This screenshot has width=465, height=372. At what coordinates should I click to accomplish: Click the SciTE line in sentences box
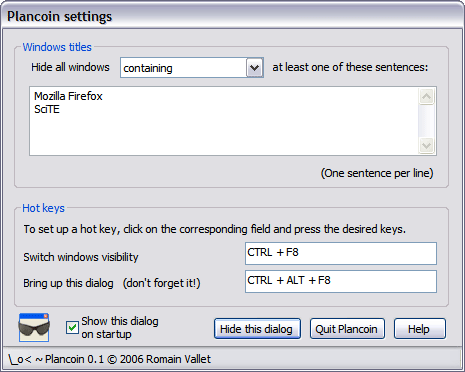point(47,109)
